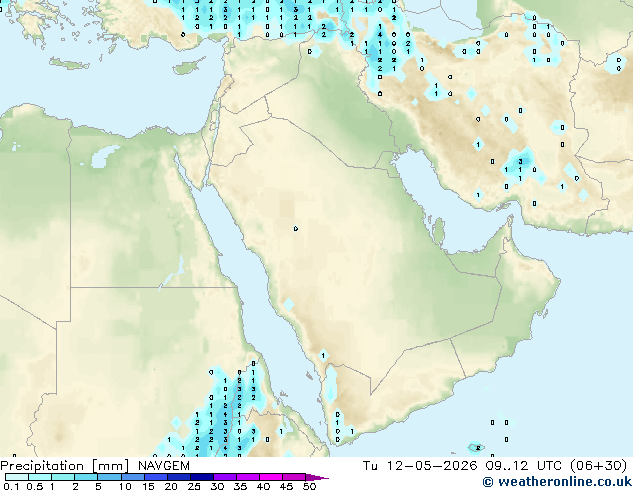The width and height of the screenshot is (634, 490).
Task: Pick the 25–30 mm navy legend swatch
Action: point(201,477)
